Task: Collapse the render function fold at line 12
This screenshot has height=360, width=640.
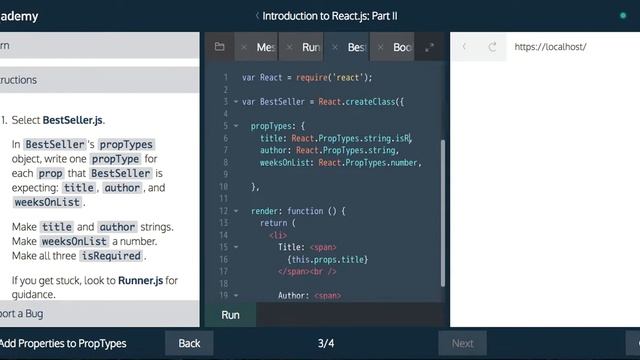Action: click(x=236, y=211)
